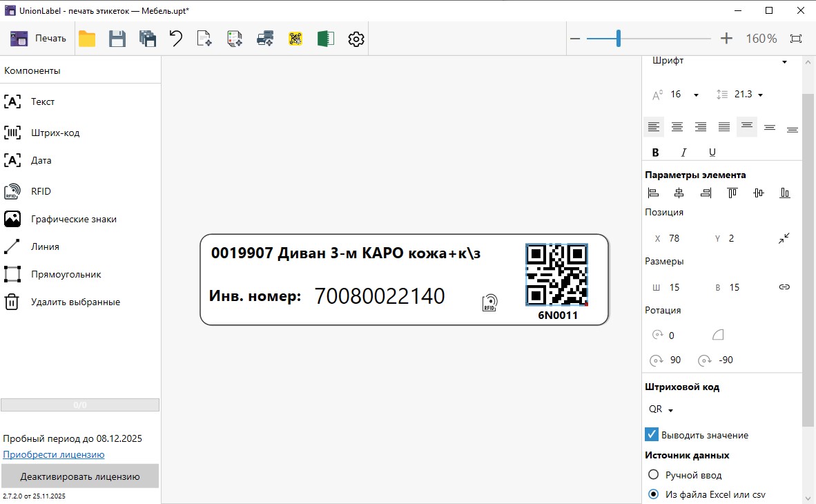Open the yellow QR code tool in the toolbar
816x504 pixels.
(295, 39)
